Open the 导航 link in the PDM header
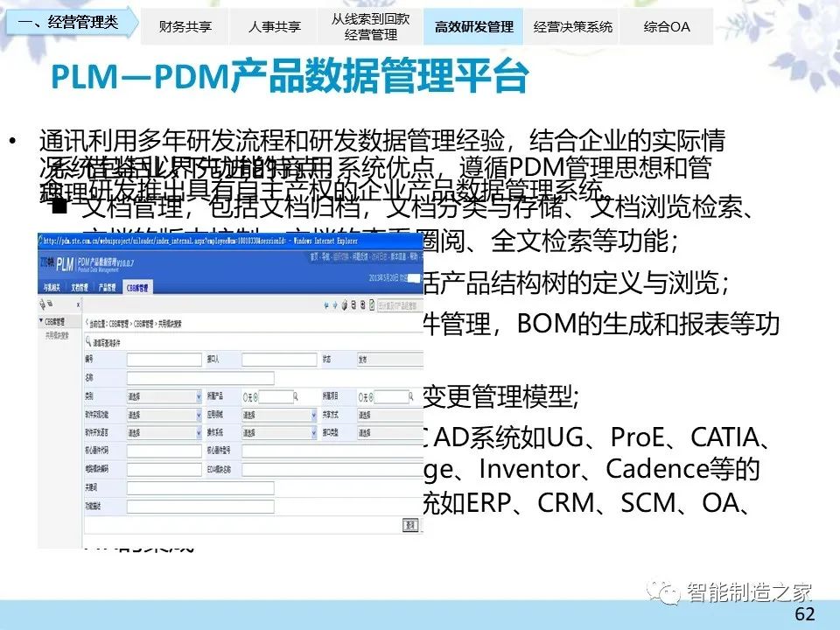 click(326, 257)
